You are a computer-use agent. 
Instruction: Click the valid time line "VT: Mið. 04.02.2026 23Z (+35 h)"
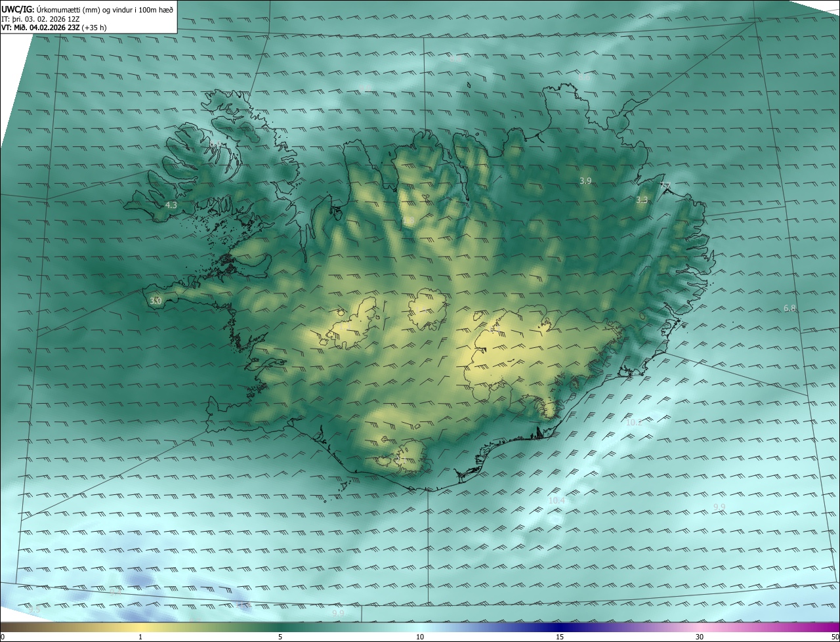[54, 28]
